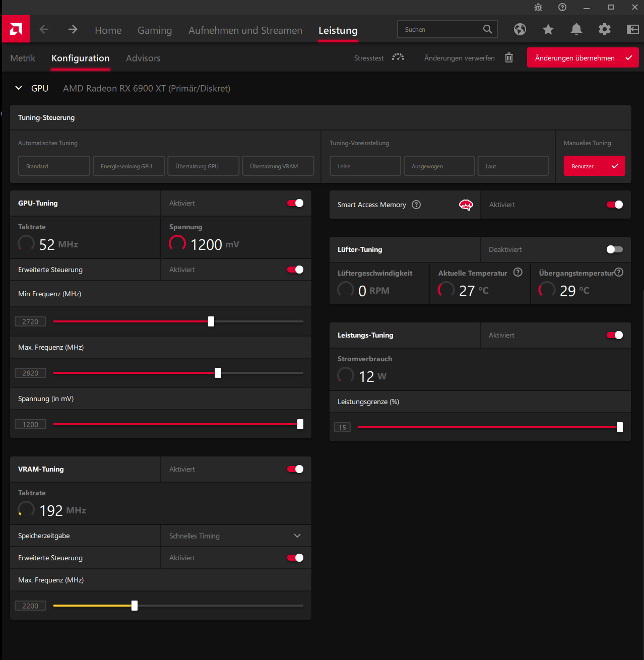Screen dimensions: 644x660
Task: Open the web browser globe icon
Action: point(520,29)
